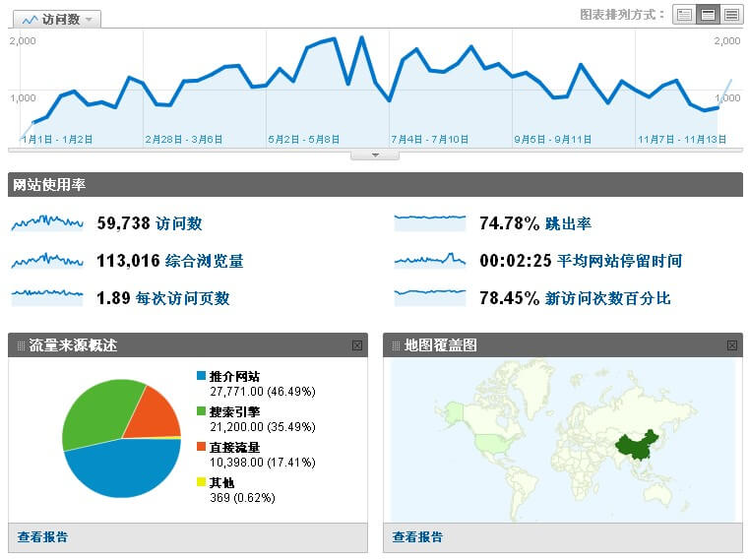This screenshot has width=749, height=560.
Task: Click the 11月7日 - 11月13日 axis label
Action: tap(682, 140)
